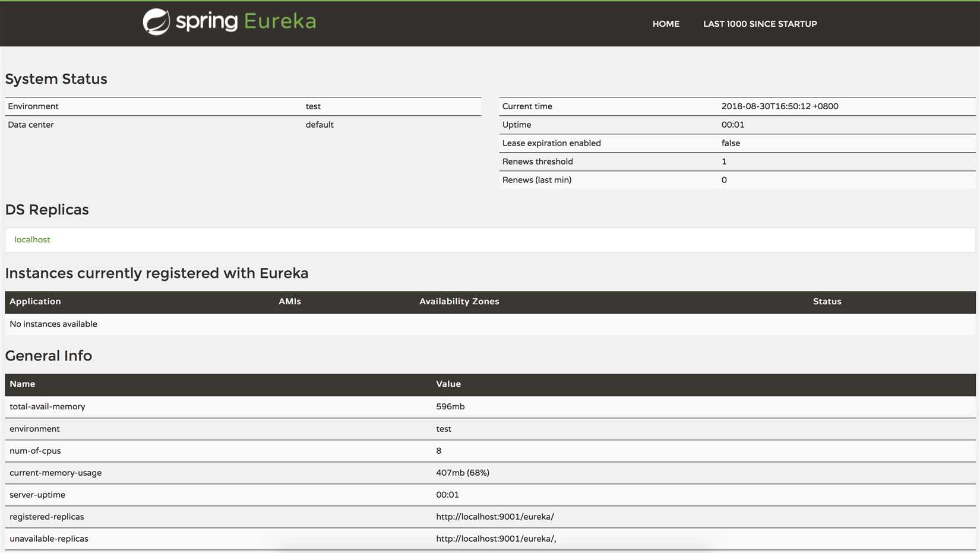
Task: Click the Status column header
Action: (827, 301)
